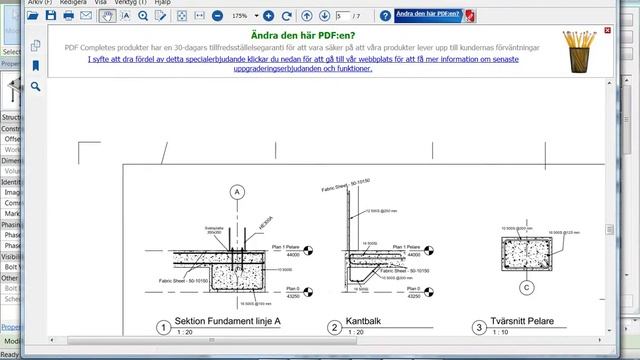Choose the text selection tool
The width and height of the screenshot is (640, 360).
pyautogui.click(x=125, y=16)
